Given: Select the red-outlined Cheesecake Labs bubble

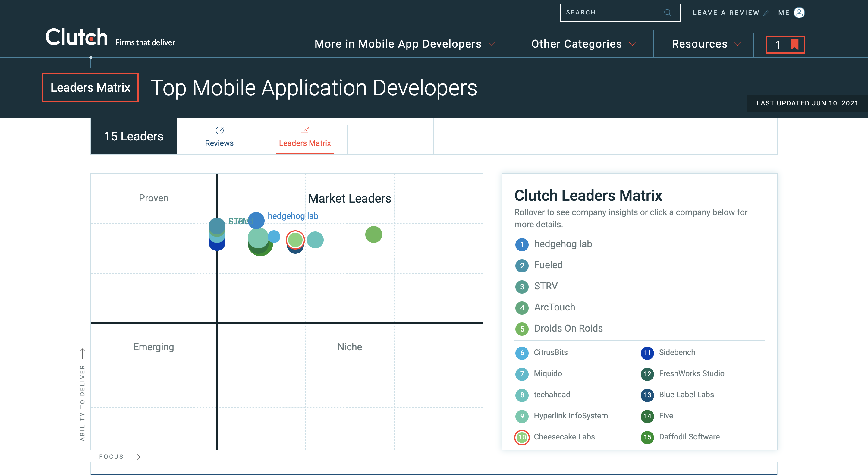Looking at the screenshot, I should pyautogui.click(x=295, y=240).
